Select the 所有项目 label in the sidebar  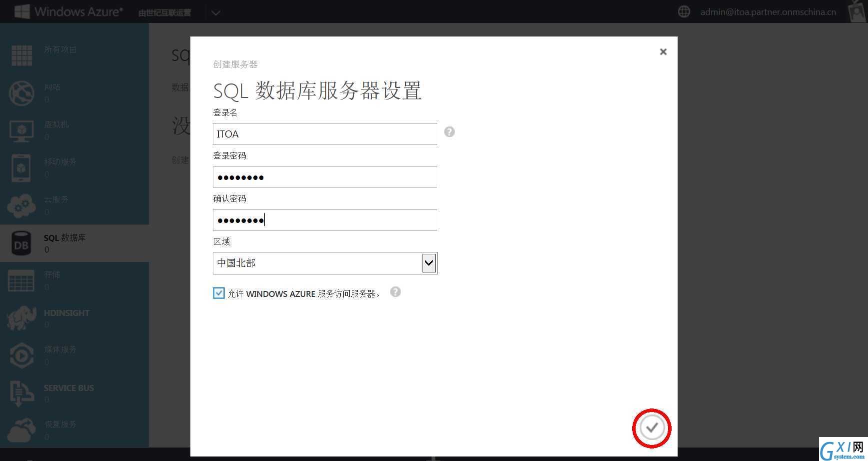pos(60,49)
